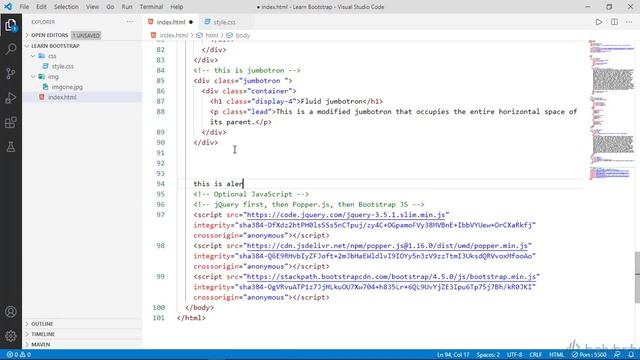The width and height of the screenshot is (640, 360).
Task: Open the Extensions view
Action: coord(11,122)
